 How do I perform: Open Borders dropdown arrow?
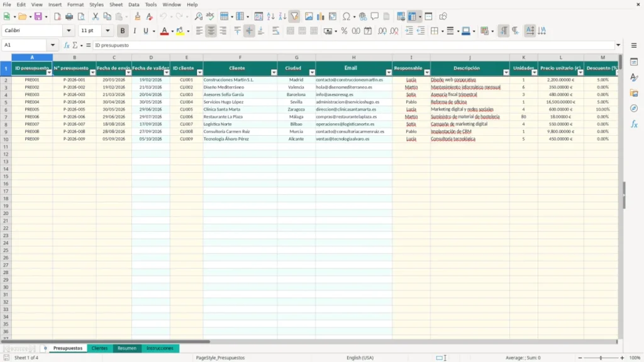pos(442,31)
